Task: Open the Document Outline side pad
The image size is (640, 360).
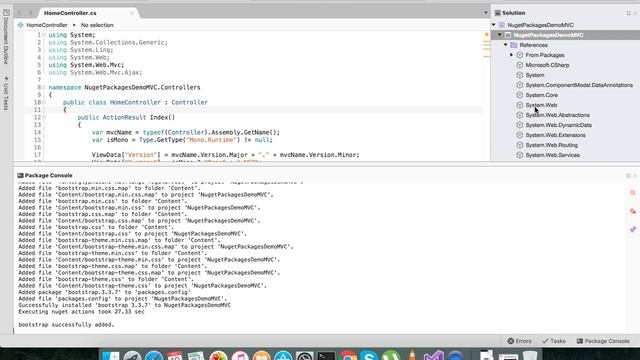Action: [6, 37]
